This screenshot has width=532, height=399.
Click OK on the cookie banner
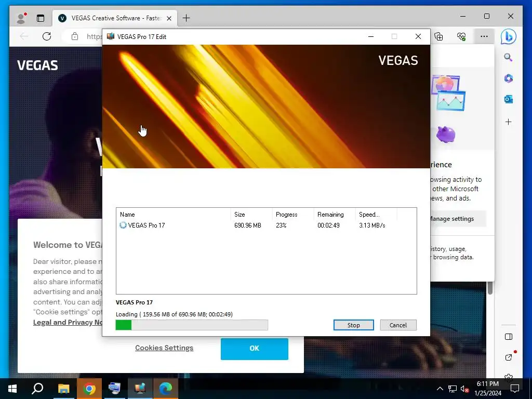[x=255, y=349]
